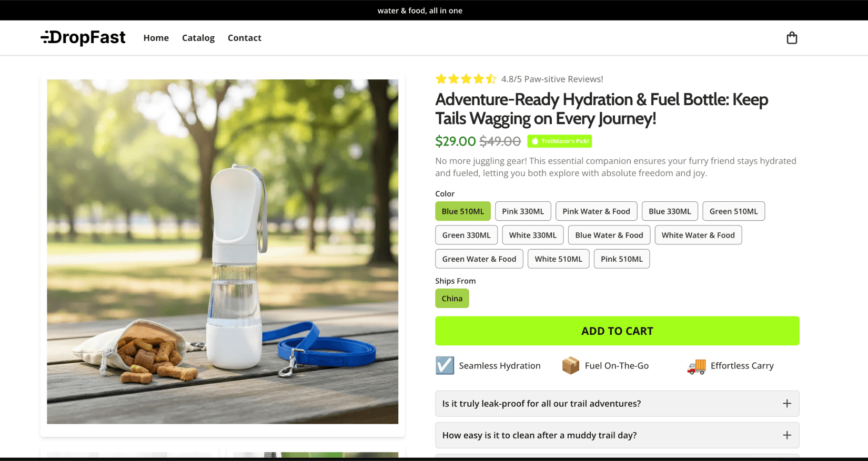Expand the leak-proof FAQ question

pyautogui.click(x=617, y=404)
